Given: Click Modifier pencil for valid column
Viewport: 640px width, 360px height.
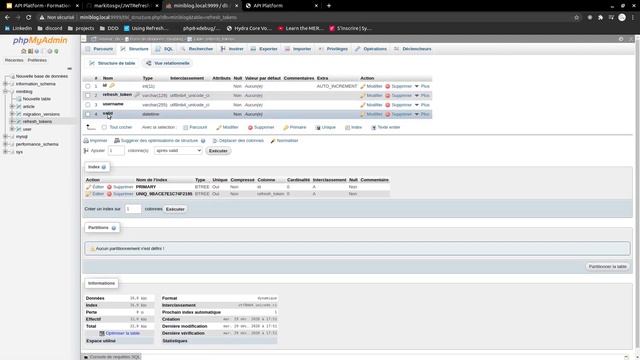Looking at the screenshot, I should [362, 114].
